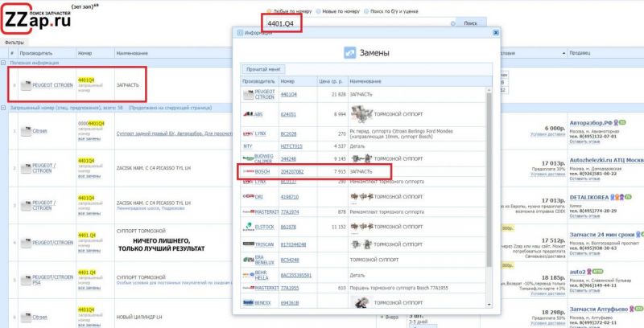
Task: Select the "Любые по номеру" radio option
Action: pos(270,11)
